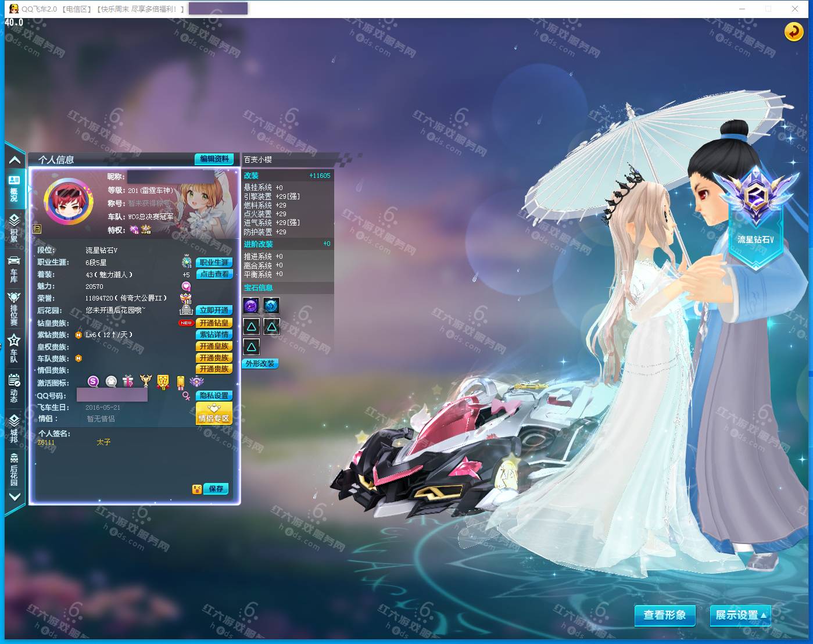Open the 情侣专区 couple zone
The image size is (813, 644).
[x=214, y=413]
